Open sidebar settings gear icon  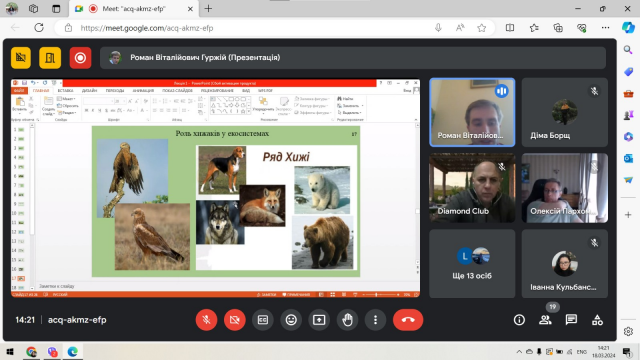628,331
